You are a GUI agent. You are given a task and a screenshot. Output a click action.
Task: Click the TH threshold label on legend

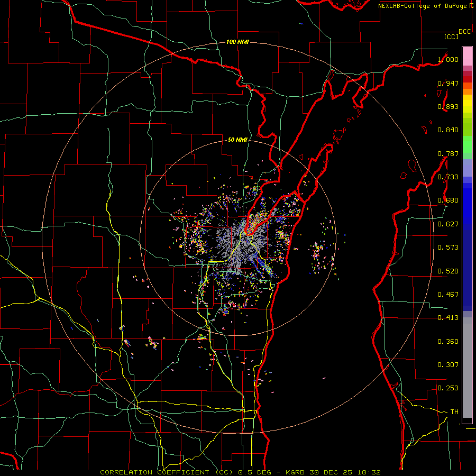tap(454, 412)
